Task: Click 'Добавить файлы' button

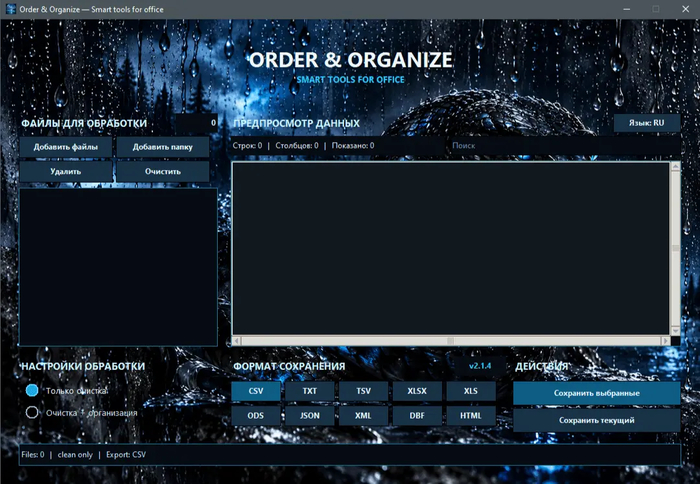Action: point(66,147)
